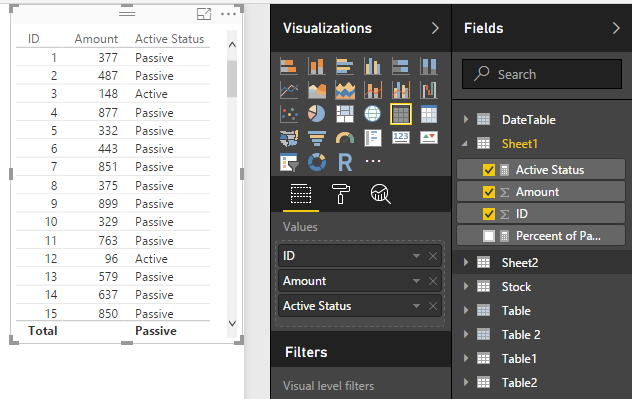The image size is (632, 399).
Task: Select the KPI visualization
Action: click(428, 137)
